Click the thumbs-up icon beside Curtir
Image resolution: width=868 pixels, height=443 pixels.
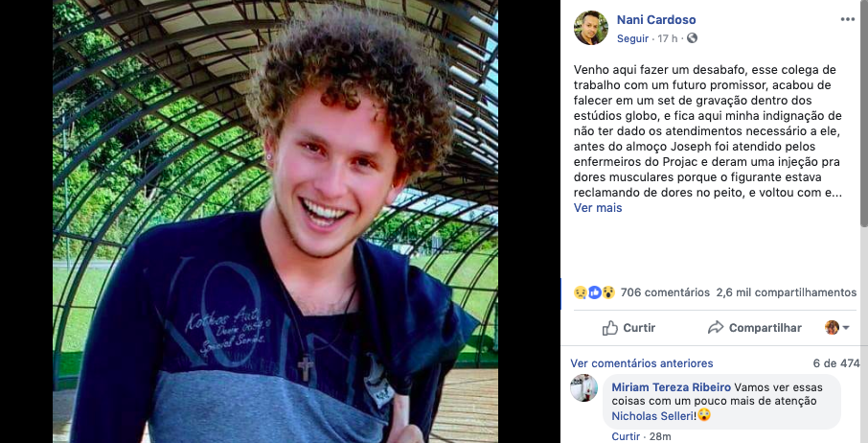click(x=610, y=328)
